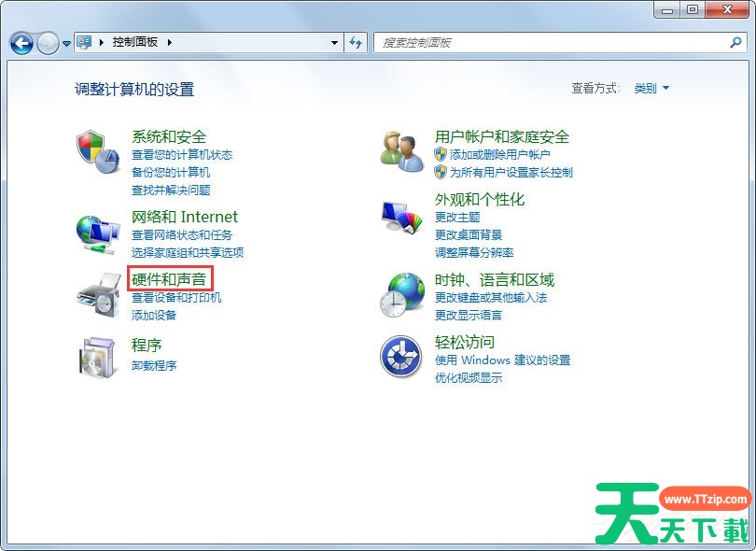The width and height of the screenshot is (756, 551).
Task: Click the 控制面板 breadcrumb item
Action: pyautogui.click(x=135, y=42)
